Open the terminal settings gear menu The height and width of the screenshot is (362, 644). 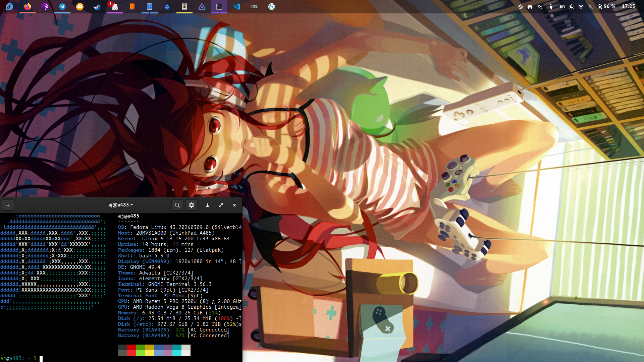tap(192, 205)
